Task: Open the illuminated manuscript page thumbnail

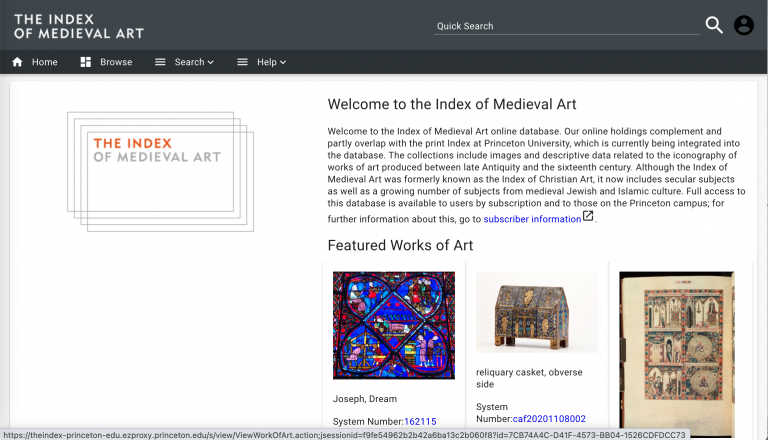Action: (x=677, y=354)
